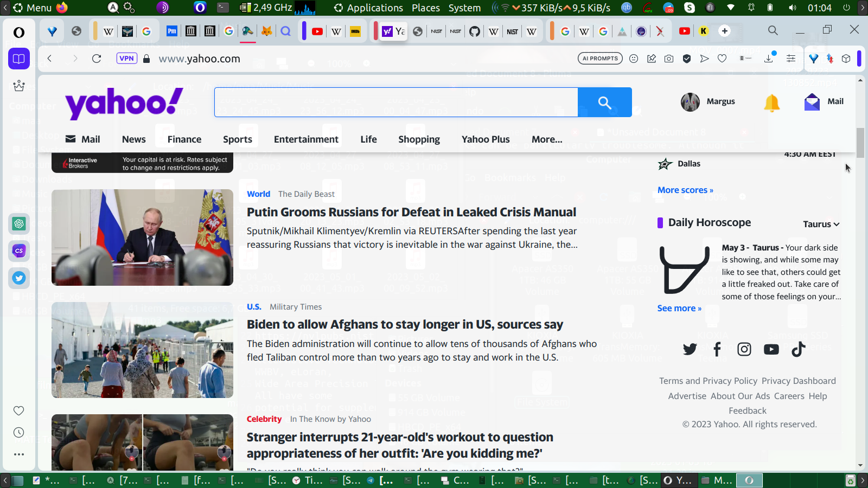This screenshot has width=868, height=488.
Task: Click More scores link
Action: (685, 190)
